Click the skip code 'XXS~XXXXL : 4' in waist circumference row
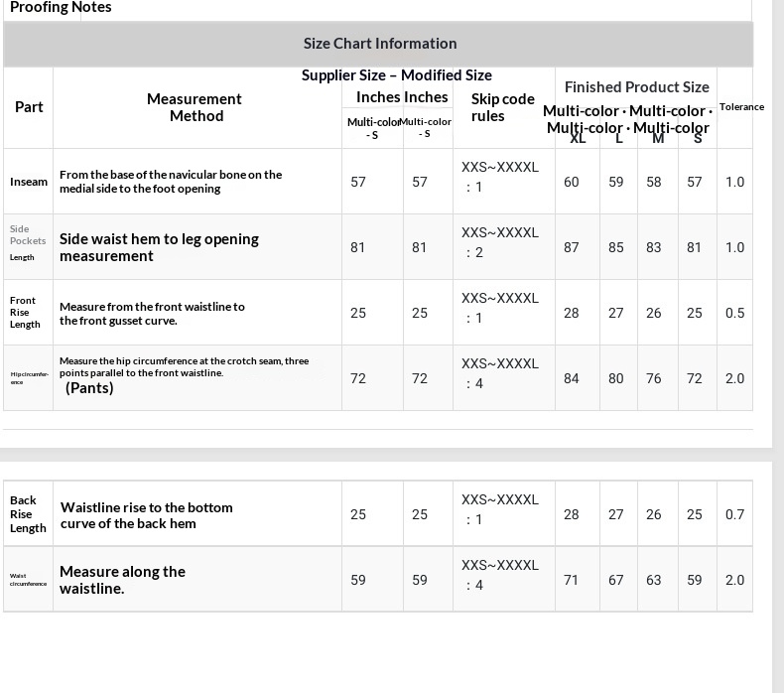 point(499,575)
